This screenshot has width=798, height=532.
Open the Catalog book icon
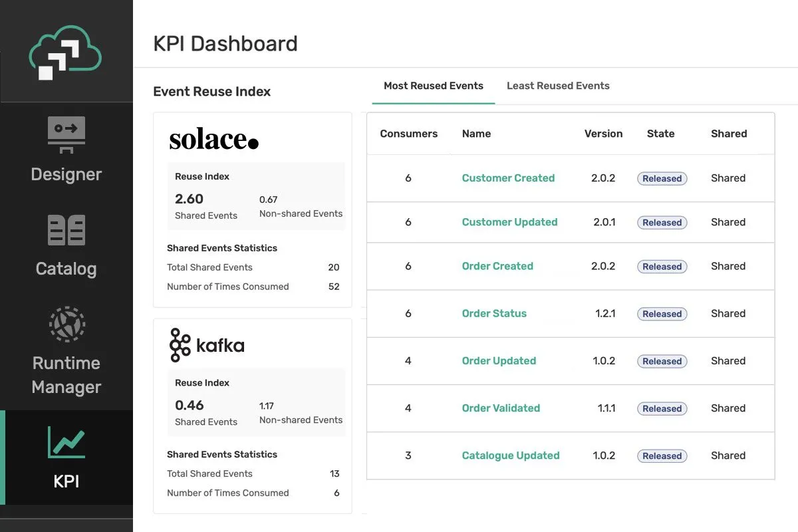point(66,230)
